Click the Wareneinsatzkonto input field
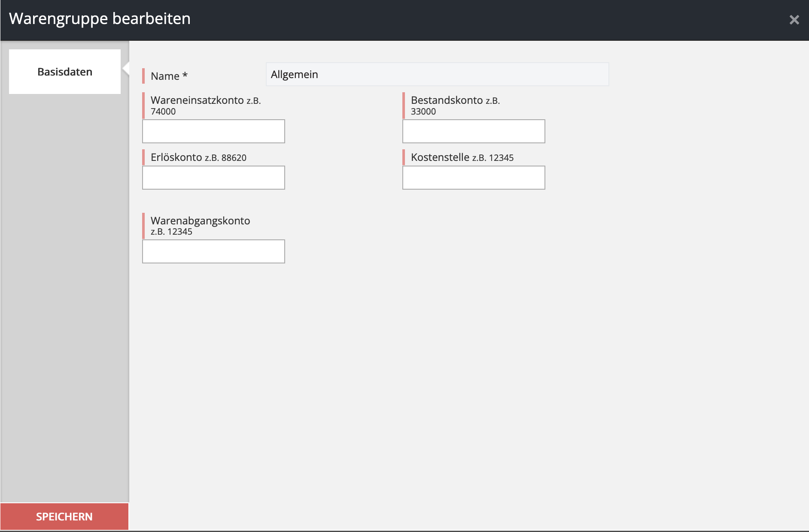The width and height of the screenshot is (809, 532). (213, 131)
